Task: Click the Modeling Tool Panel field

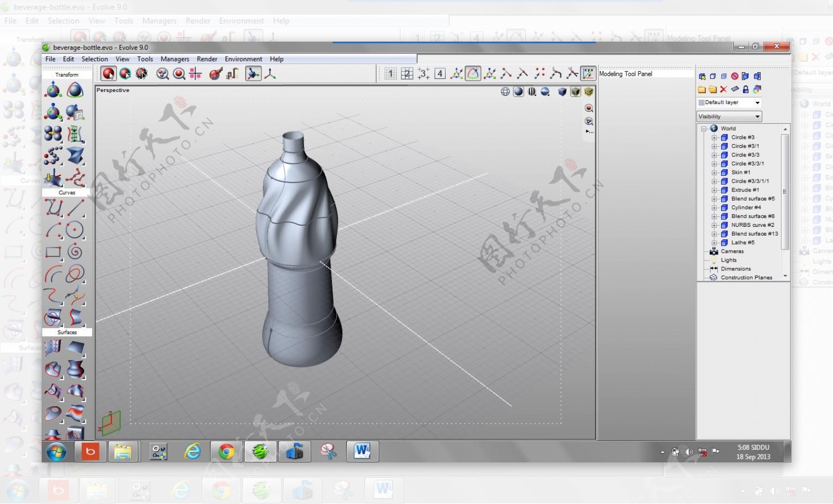Action: coord(646,74)
